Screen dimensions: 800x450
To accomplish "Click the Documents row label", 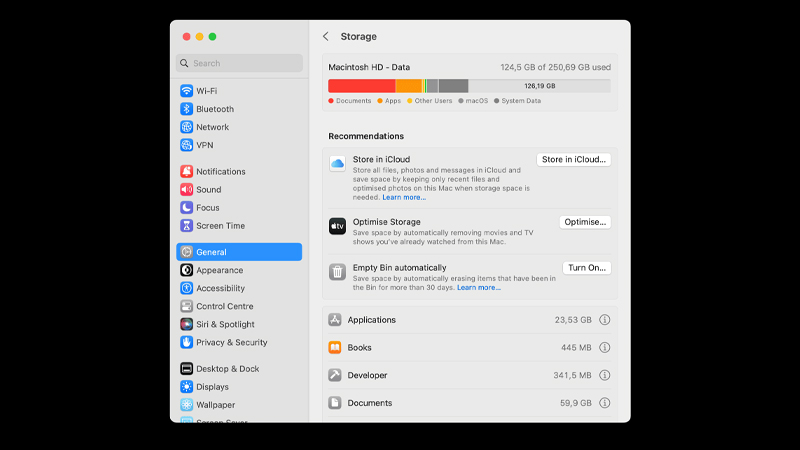I will 369,403.
